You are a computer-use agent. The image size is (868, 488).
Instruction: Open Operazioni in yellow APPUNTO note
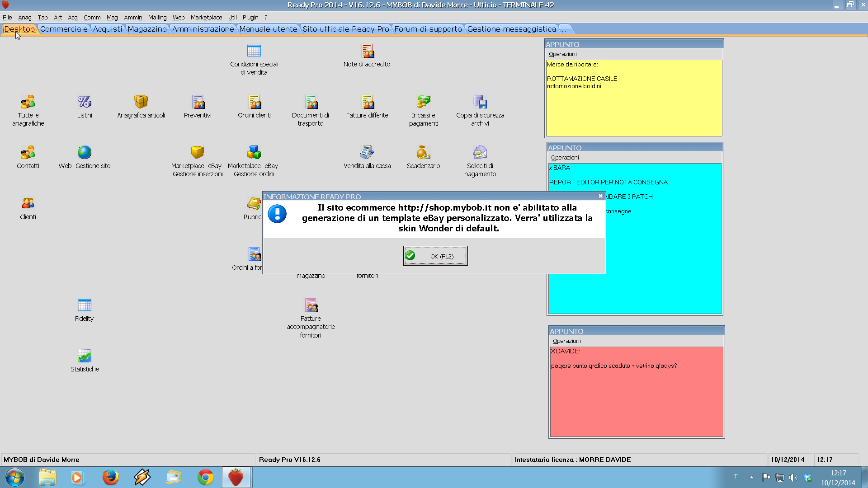click(x=562, y=54)
